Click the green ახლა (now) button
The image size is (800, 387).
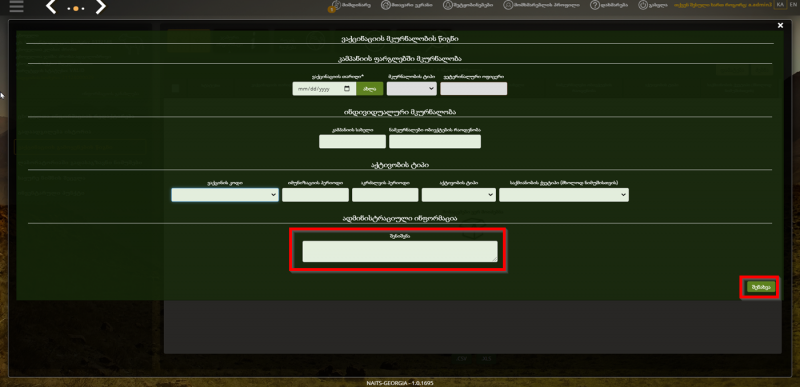(369, 89)
